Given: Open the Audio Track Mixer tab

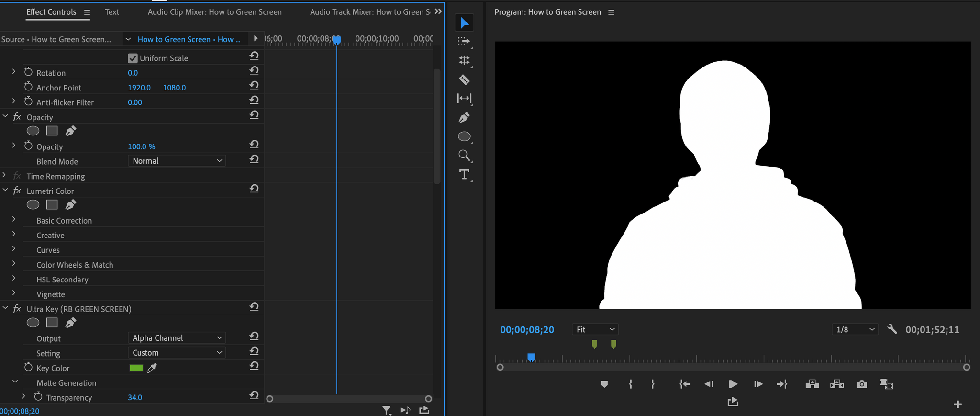Looking at the screenshot, I should pyautogui.click(x=370, y=12).
